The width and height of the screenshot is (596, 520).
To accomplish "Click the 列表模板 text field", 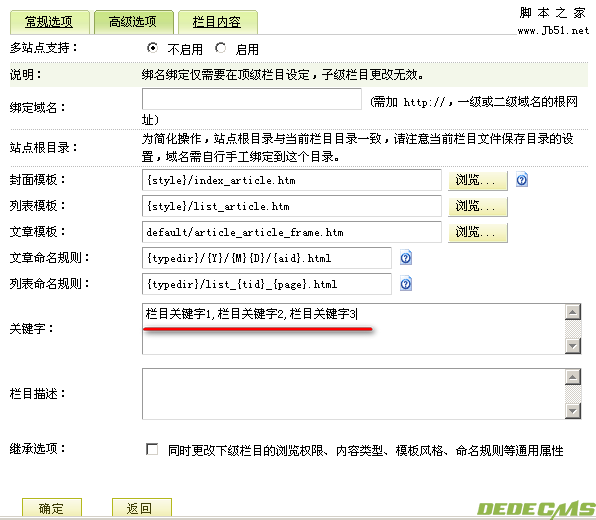I will click(x=292, y=206).
